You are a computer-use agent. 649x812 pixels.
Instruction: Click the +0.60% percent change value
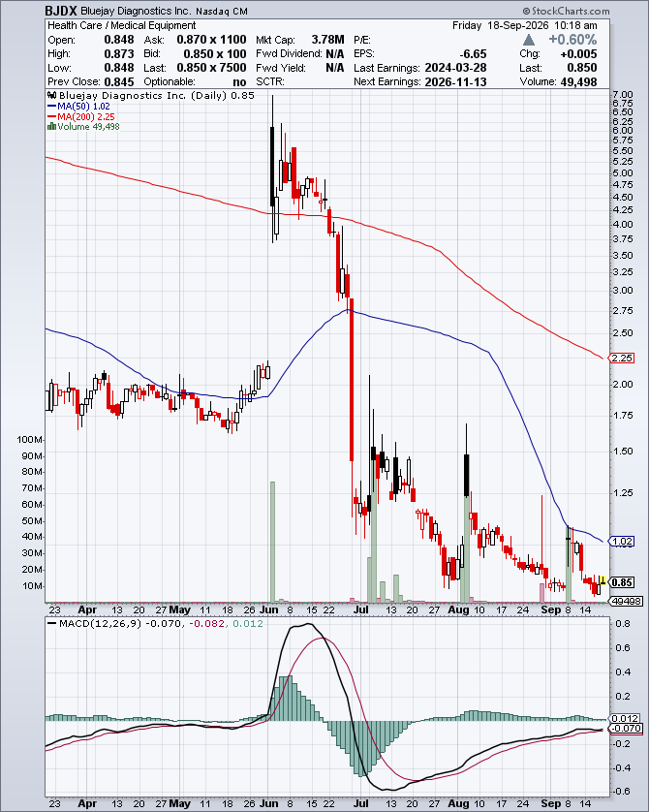click(572, 40)
